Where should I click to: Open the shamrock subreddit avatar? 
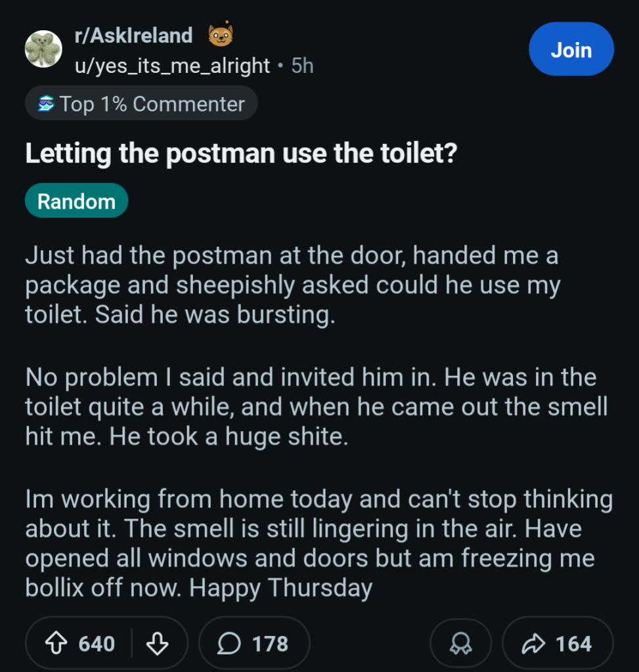pyautogui.click(x=43, y=50)
